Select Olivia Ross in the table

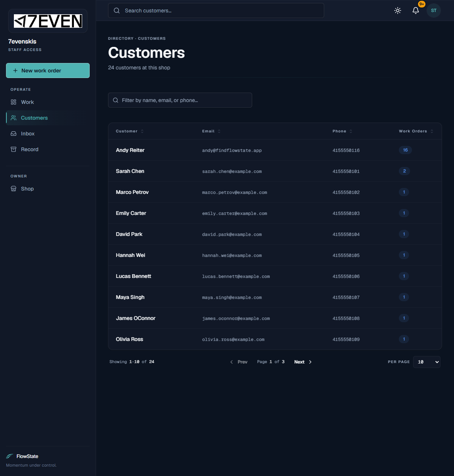coord(129,339)
